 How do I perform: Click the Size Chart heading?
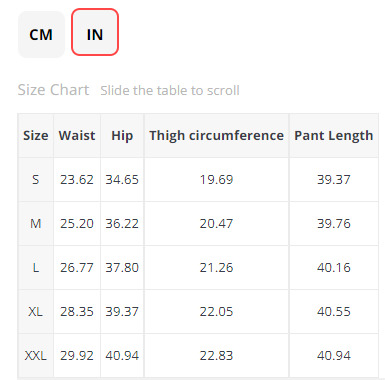(53, 90)
